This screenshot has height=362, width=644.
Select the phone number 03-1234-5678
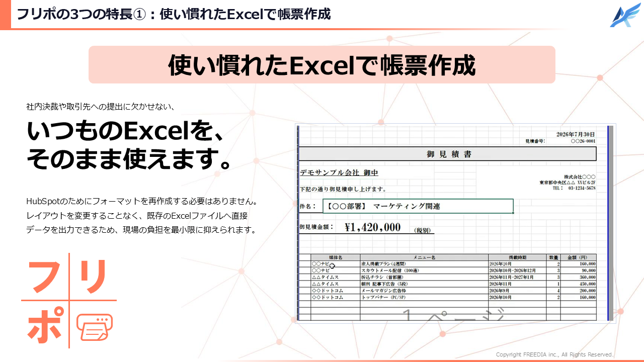pyautogui.click(x=582, y=188)
